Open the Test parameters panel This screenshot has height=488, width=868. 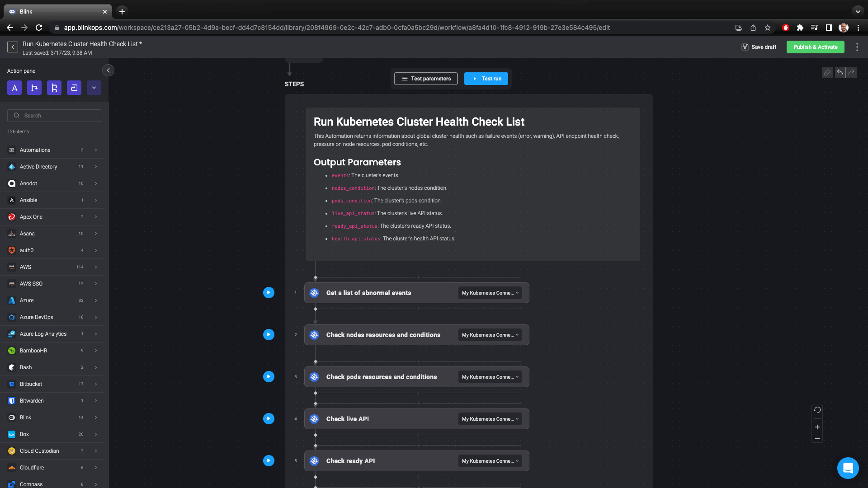point(425,78)
